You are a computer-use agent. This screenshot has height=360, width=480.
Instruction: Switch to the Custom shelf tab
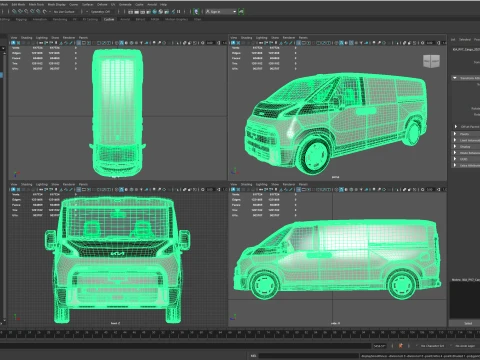tap(109, 19)
